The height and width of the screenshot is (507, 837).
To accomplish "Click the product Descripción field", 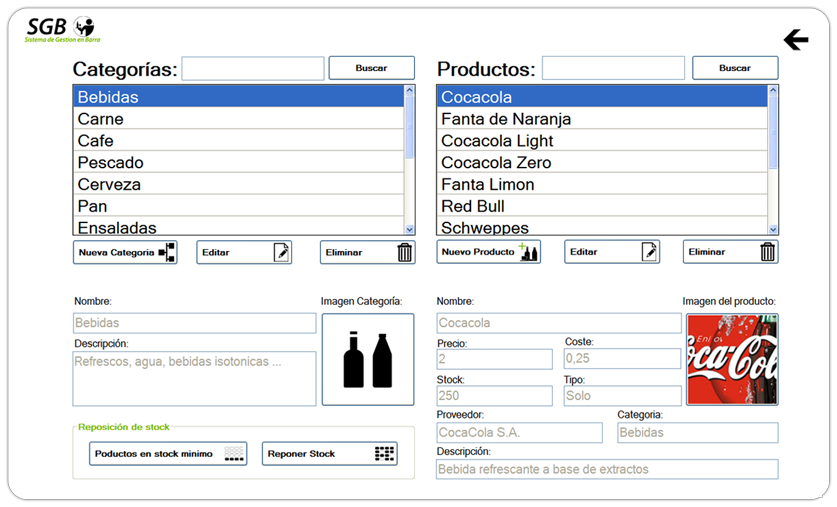I will pos(607,469).
